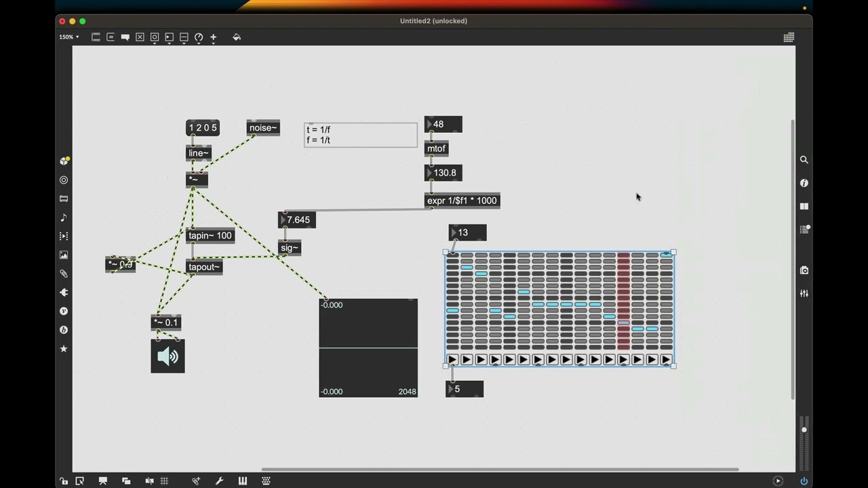Image resolution: width=868 pixels, height=488 pixels.
Task: Add a message box from toolbar
Action: 111,37
